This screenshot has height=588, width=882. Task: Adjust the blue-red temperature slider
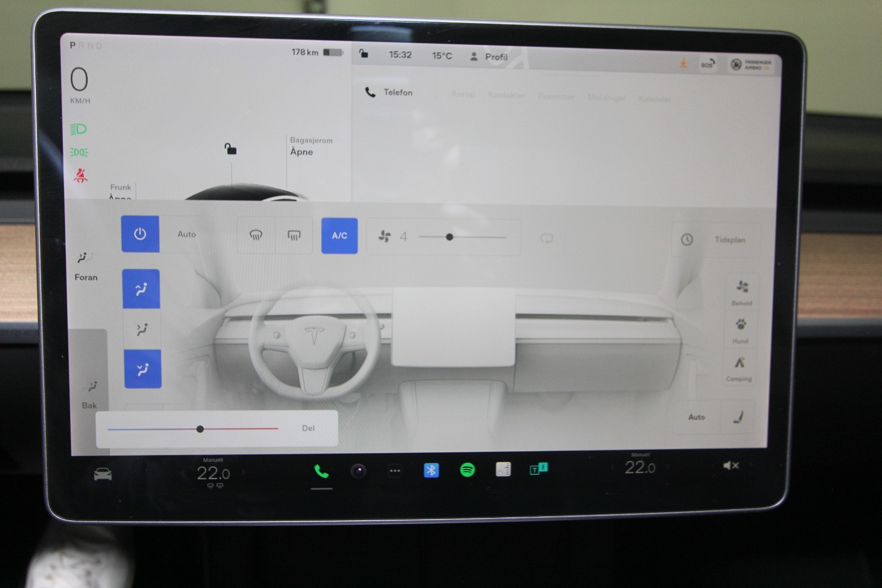(x=193, y=429)
